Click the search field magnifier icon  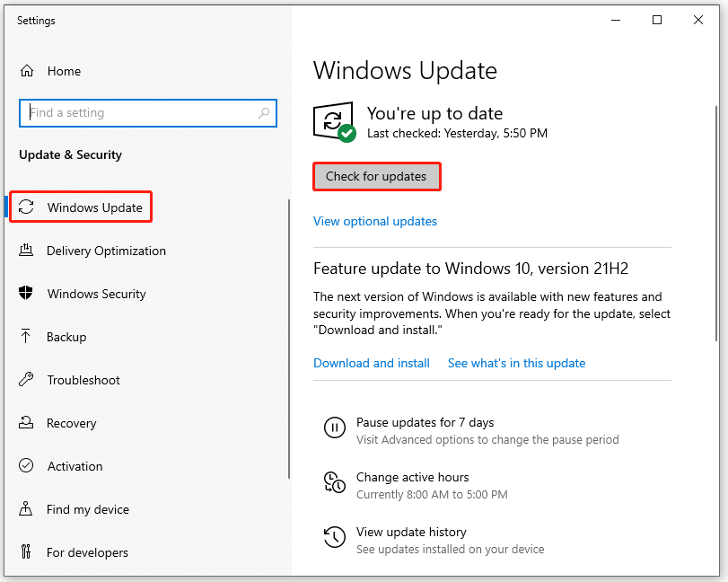point(263,112)
